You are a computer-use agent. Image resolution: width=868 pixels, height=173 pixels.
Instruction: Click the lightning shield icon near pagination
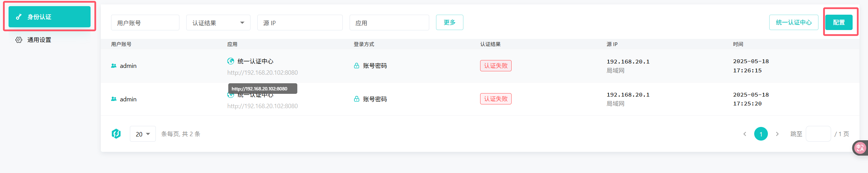pyautogui.click(x=116, y=134)
